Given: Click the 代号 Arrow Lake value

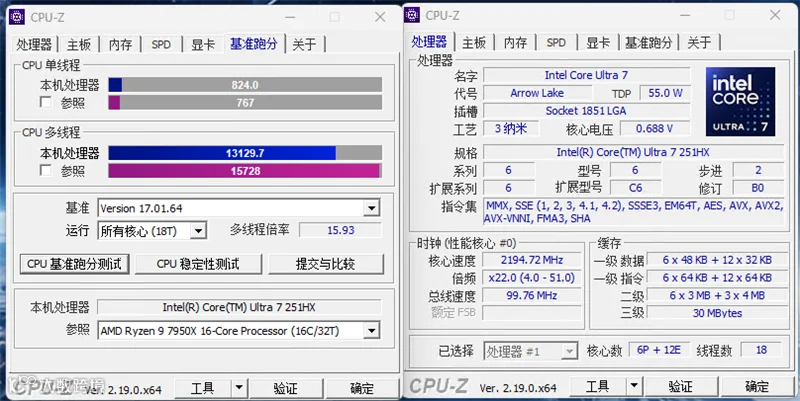Looking at the screenshot, I should click(537, 93).
